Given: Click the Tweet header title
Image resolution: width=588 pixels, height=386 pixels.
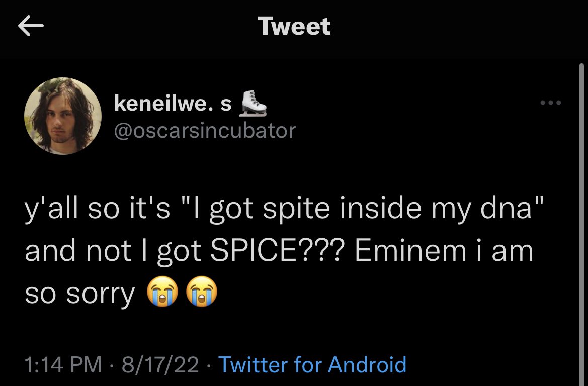Looking at the screenshot, I should pos(294,26).
